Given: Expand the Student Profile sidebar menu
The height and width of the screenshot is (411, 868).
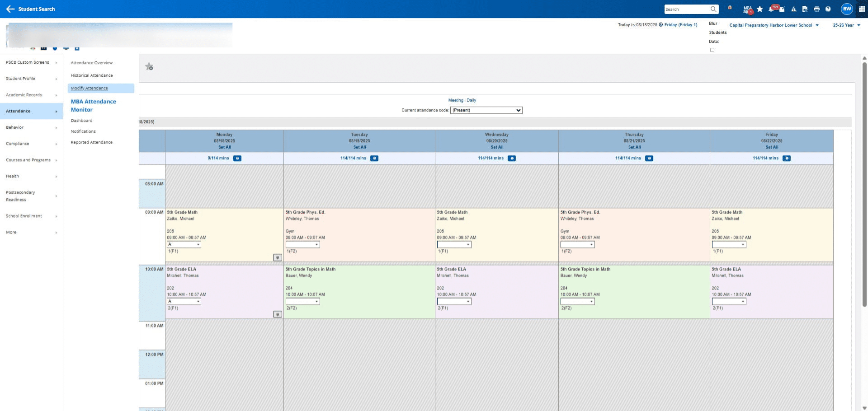Looking at the screenshot, I should click(x=31, y=79).
